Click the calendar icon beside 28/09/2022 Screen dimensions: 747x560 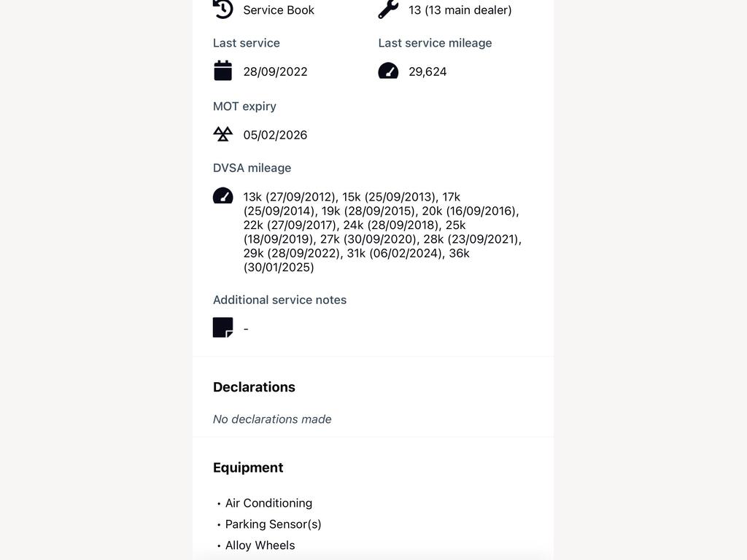pyautogui.click(x=222, y=71)
